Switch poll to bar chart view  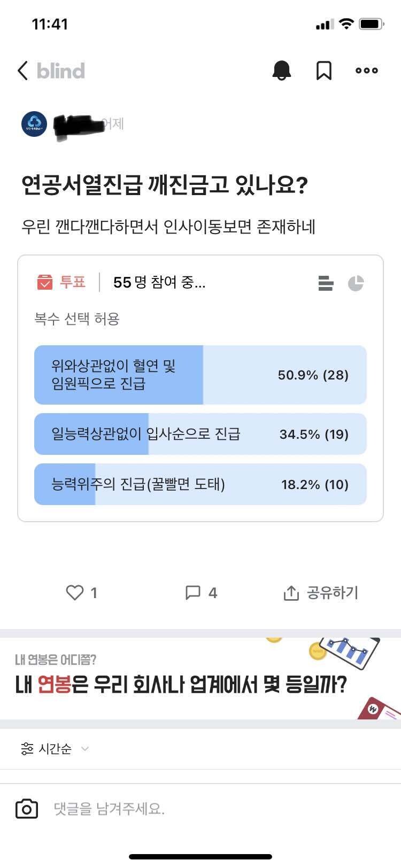[325, 284]
